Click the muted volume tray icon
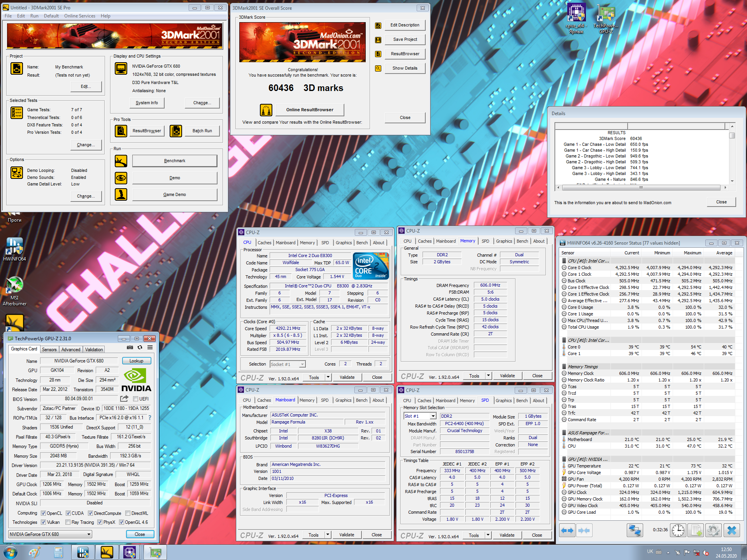The width and height of the screenshot is (747, 560). pos(706,553)
